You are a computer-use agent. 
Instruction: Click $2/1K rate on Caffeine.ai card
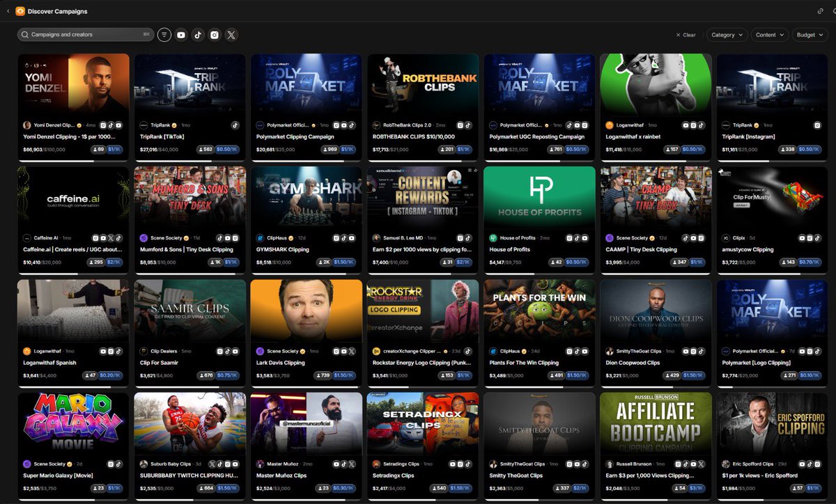point(114,262)
